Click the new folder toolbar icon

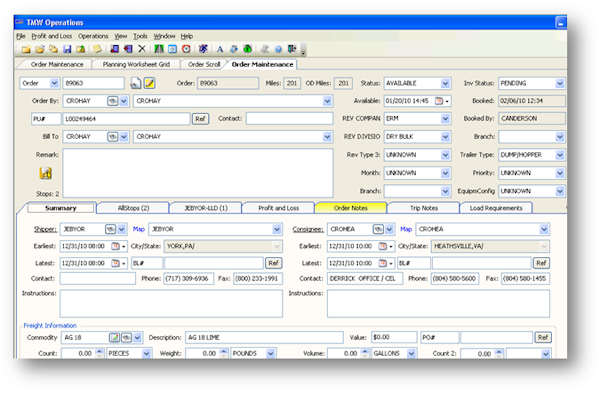pos(26,49)
